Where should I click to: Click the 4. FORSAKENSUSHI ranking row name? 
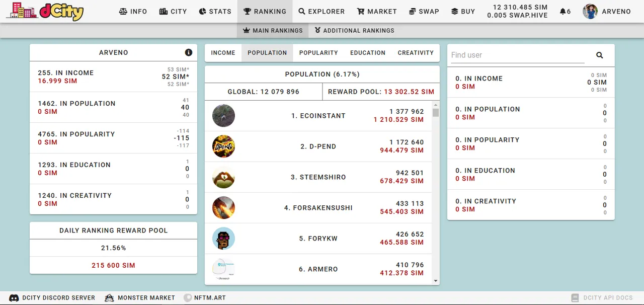tap(318, 208)
